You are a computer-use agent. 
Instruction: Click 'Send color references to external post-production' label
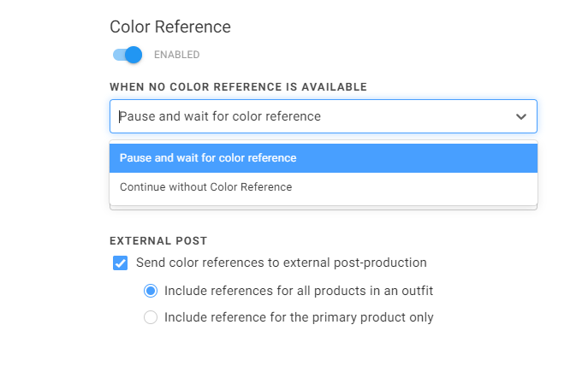282,263
